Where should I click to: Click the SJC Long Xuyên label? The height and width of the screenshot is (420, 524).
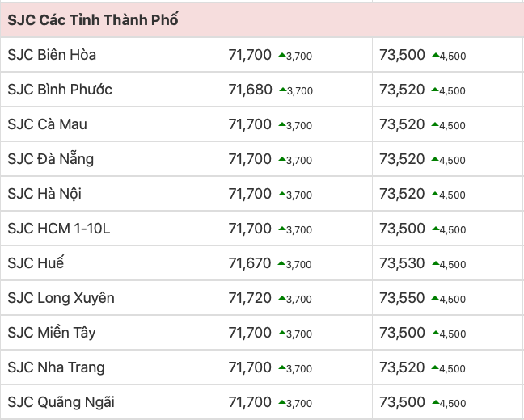point(61,298)
